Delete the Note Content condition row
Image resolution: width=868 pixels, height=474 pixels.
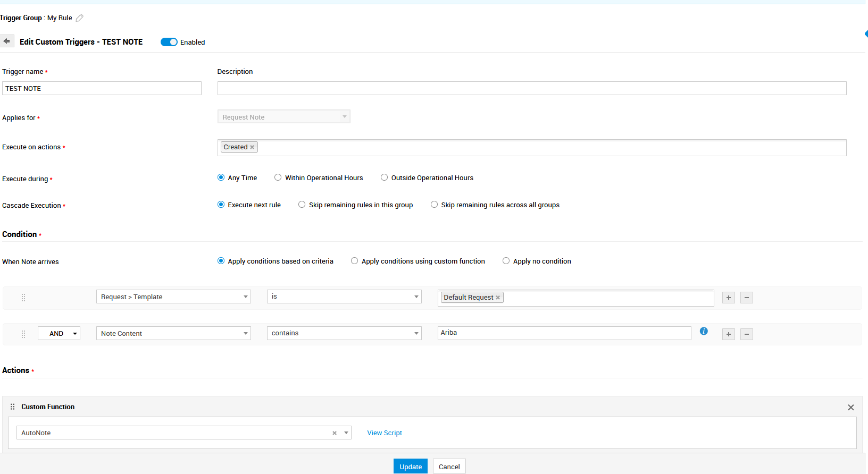tap(746, 334)
